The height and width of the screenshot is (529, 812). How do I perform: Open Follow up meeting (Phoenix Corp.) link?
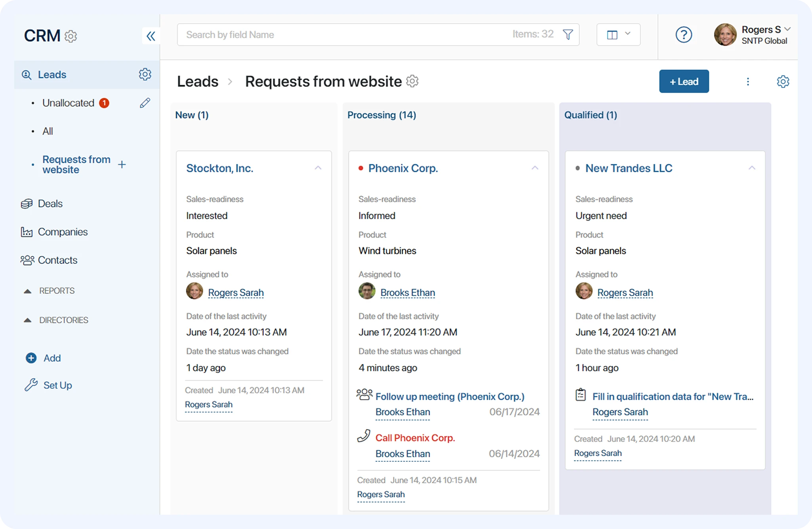tap(450, 396)
